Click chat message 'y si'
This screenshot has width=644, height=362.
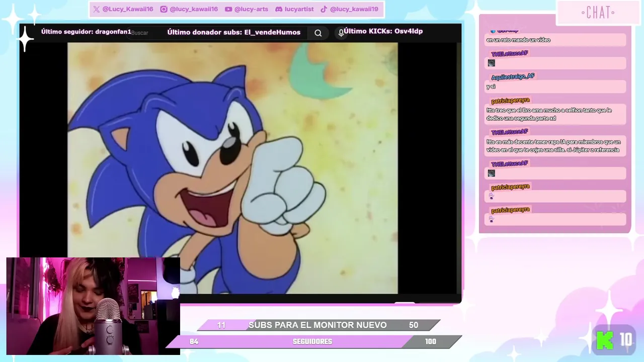pyautogui.click(x=491, y=86)
